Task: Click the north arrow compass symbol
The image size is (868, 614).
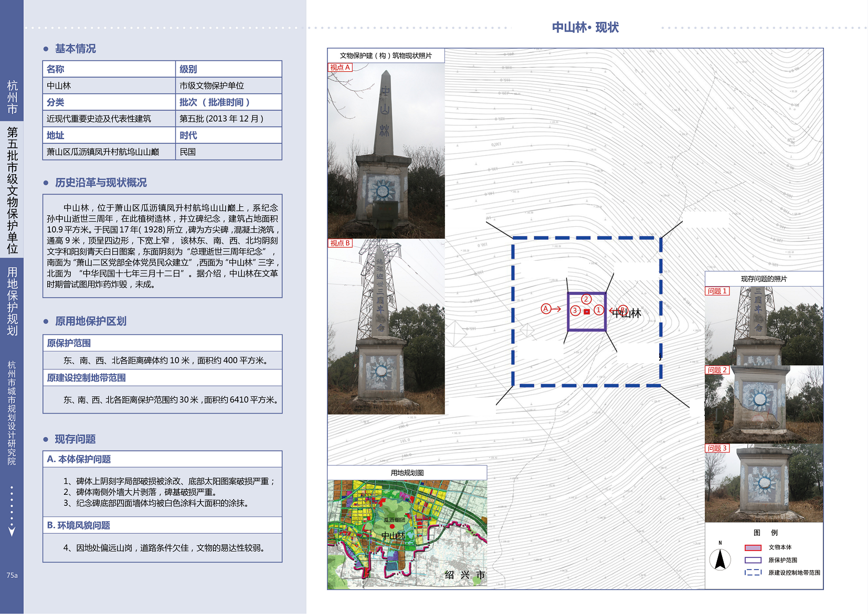Action: point(720,559)
